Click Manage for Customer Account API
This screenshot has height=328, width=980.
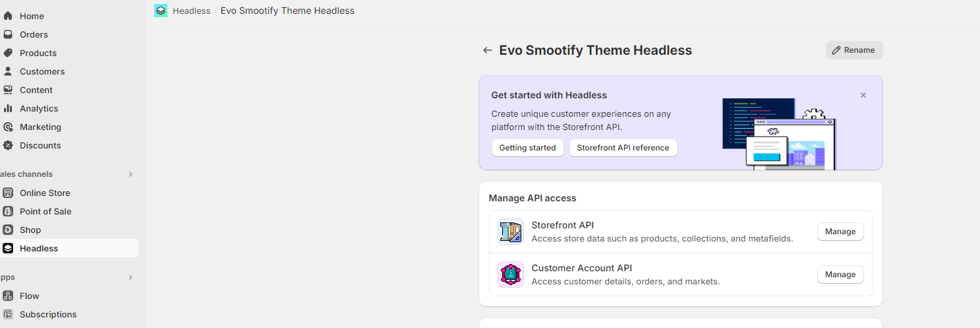(840, 275)
